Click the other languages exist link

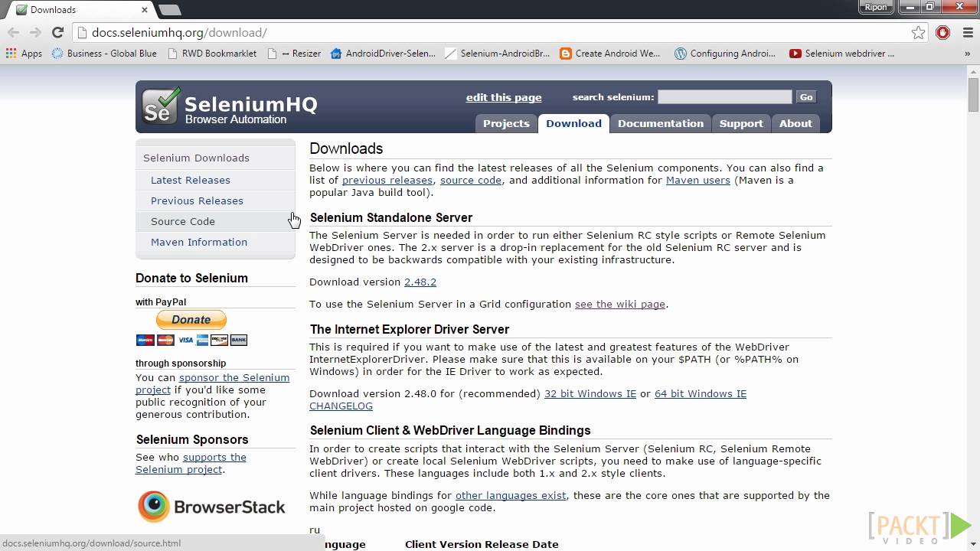pyautogui.click(x=511, y=495)
